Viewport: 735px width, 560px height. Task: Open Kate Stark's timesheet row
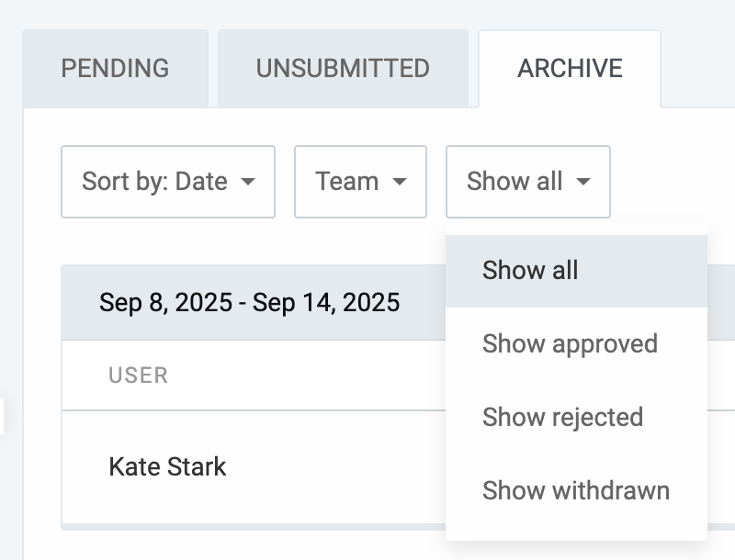pos(167,466)
